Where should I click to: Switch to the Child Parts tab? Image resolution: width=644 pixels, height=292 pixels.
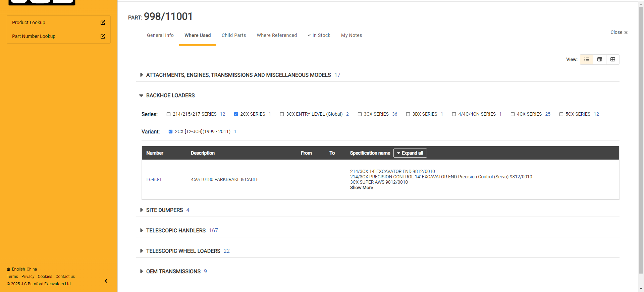click(233, 35)
